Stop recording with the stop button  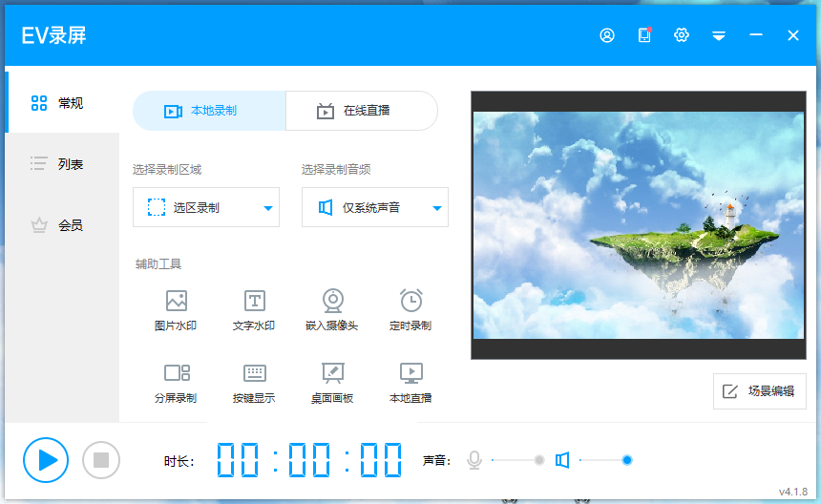(101, 460)
